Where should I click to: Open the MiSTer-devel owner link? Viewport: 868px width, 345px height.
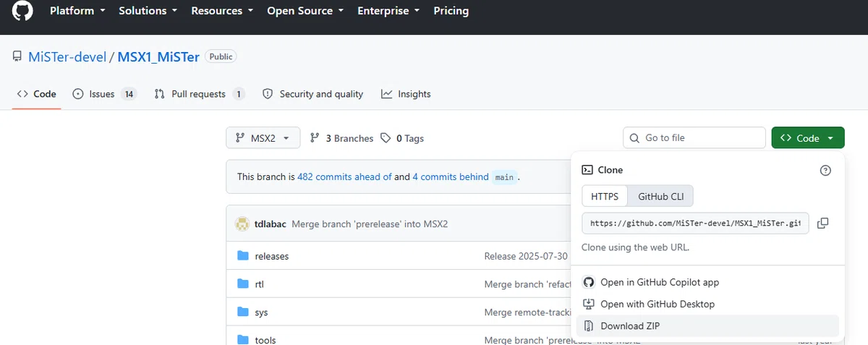pos(67,56)
